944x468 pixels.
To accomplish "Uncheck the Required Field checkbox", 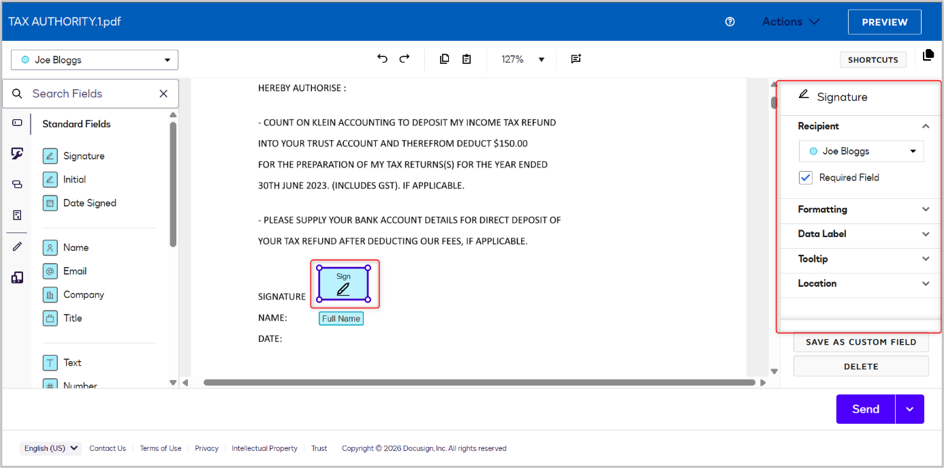I will tap(806, 178).
